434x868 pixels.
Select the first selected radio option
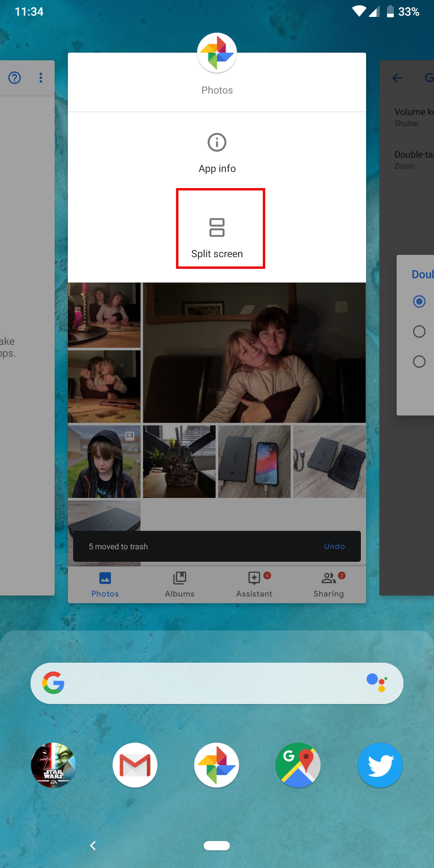click(x=419, y=301)
